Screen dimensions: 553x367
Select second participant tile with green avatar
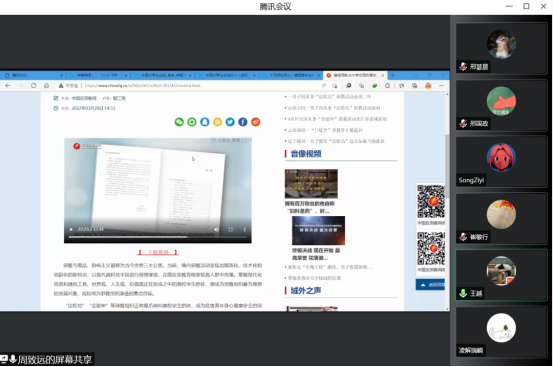pos(501,105)
